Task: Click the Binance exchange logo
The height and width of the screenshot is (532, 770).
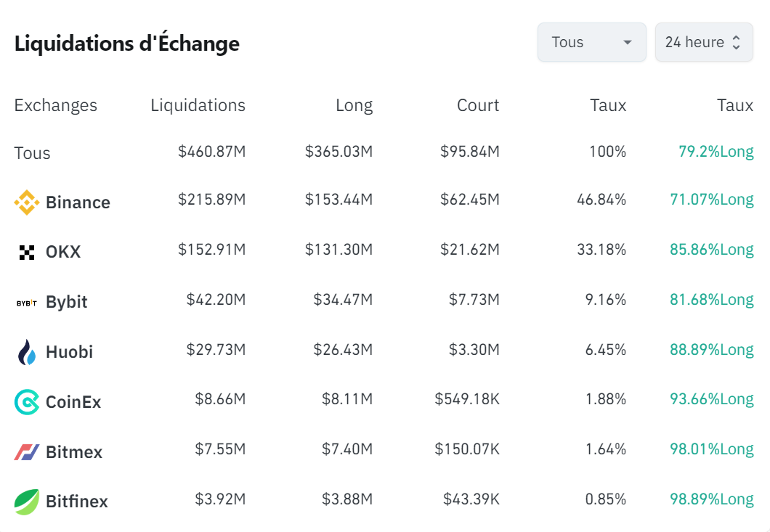Action: (x=27, y=202)
